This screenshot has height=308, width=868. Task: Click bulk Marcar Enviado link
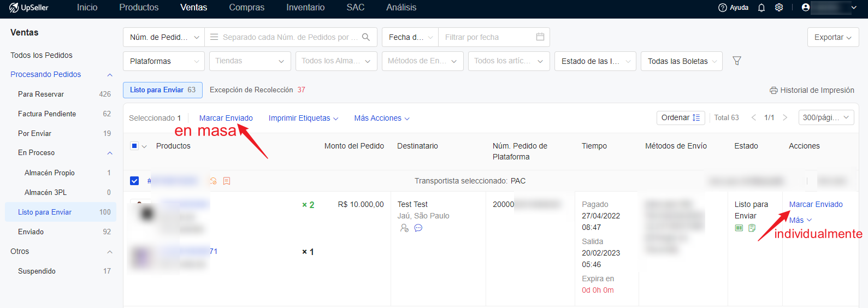coord(226,118)
